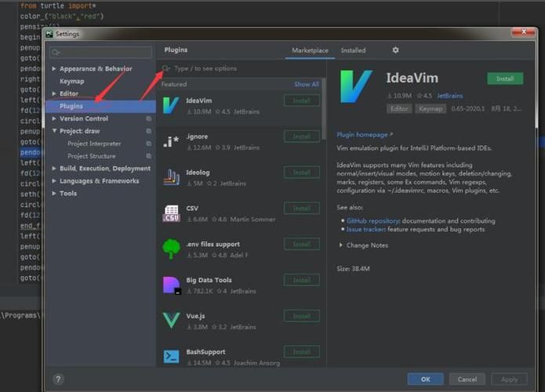Expand the Change Notes section
Image resolution: width=545 pixels, height=392 pixels.
(341, 245)
